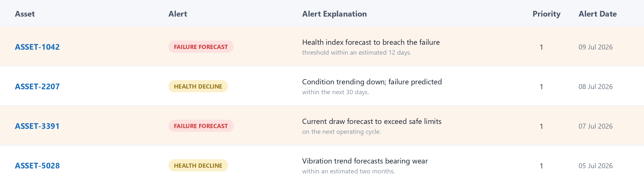This screenshot has height=185, width=644.
Task: Click the 05 Jul 2026 alert date
Action: 595,166
